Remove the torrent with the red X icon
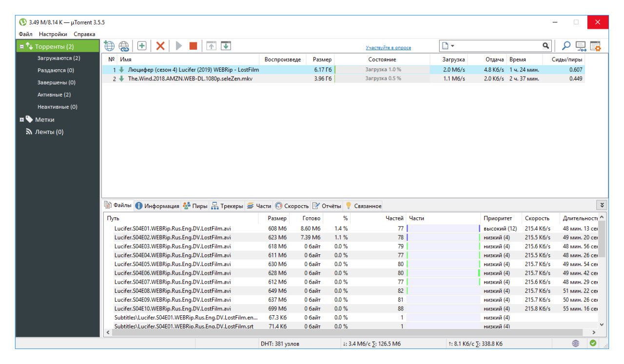 click(x=160, y=46)
